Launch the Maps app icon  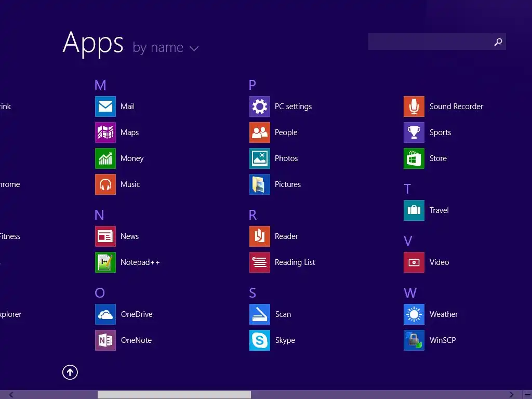105,132
